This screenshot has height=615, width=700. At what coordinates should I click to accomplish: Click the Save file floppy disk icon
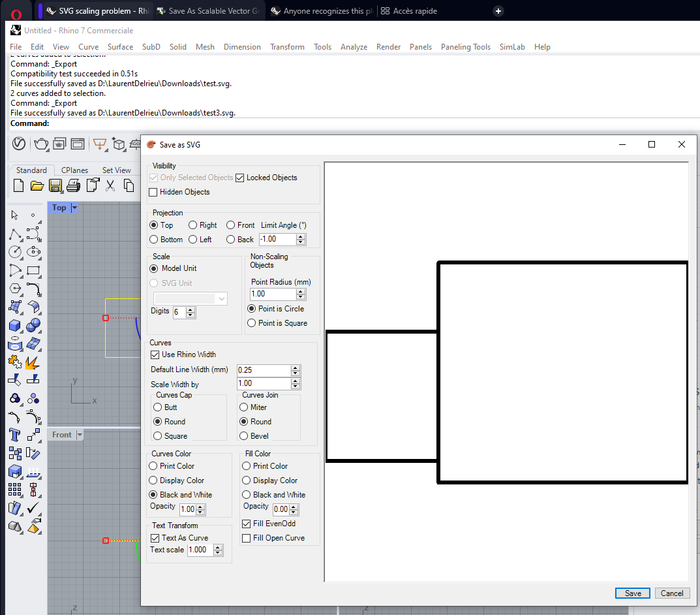55,185
